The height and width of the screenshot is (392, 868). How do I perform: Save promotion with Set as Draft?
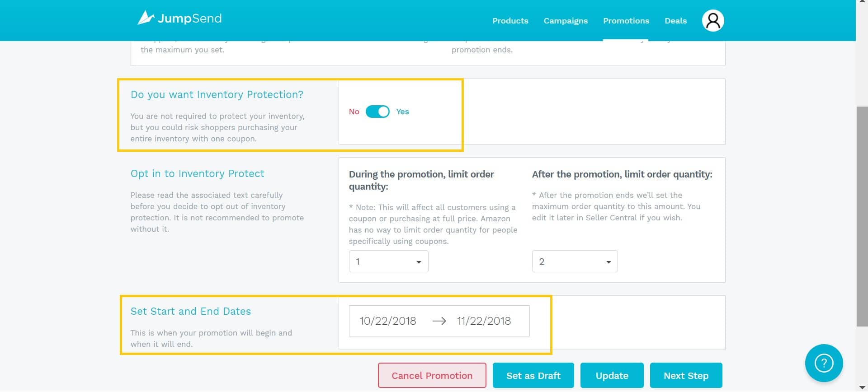click(533, 375)
